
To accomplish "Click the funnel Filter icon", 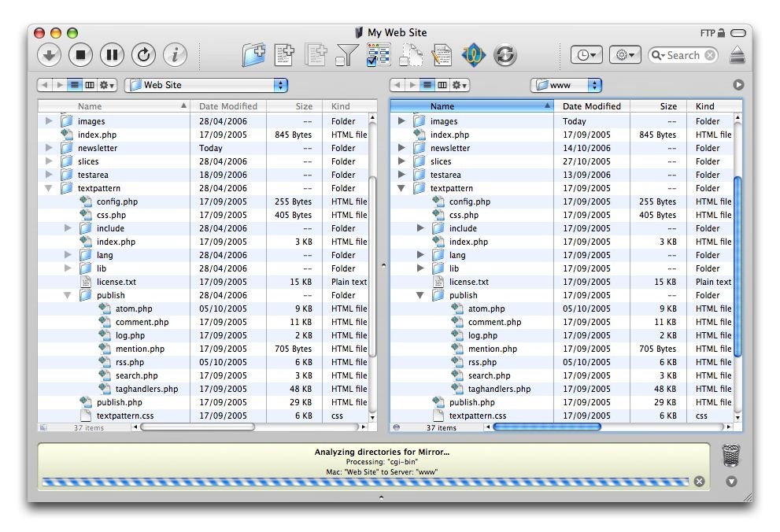I will click(x=346, y=54).
